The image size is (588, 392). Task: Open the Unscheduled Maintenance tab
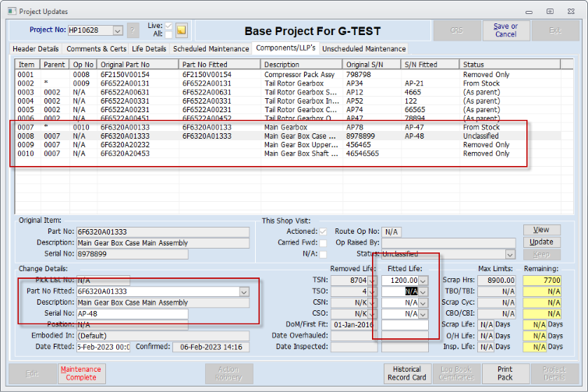pyautogui.click(x=363, y=49)
